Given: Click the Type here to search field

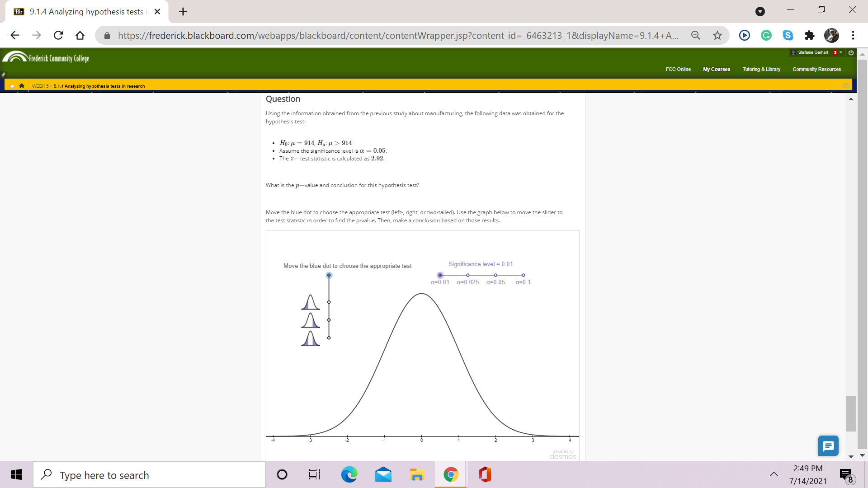Looking at the screenshot, I should tap(149, 475).
